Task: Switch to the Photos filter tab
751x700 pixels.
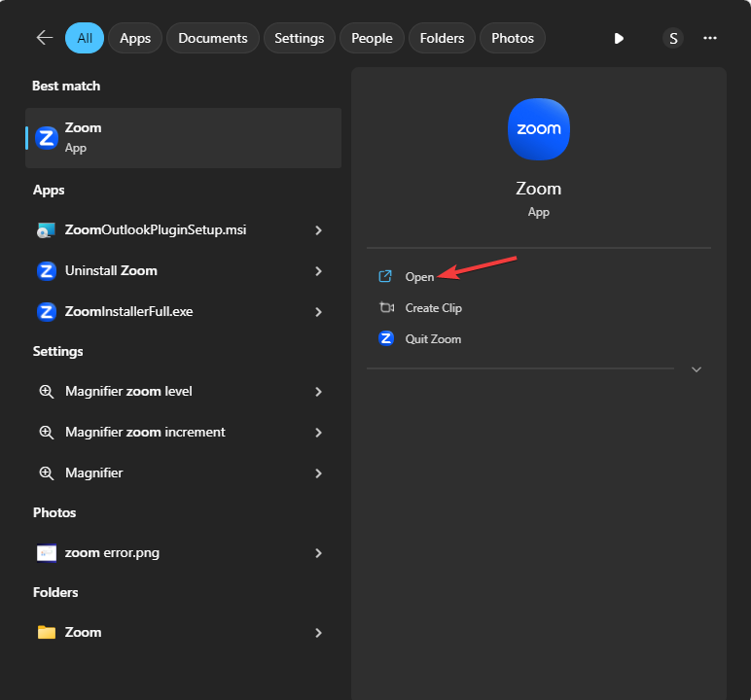Action: (x=513, y=38)
